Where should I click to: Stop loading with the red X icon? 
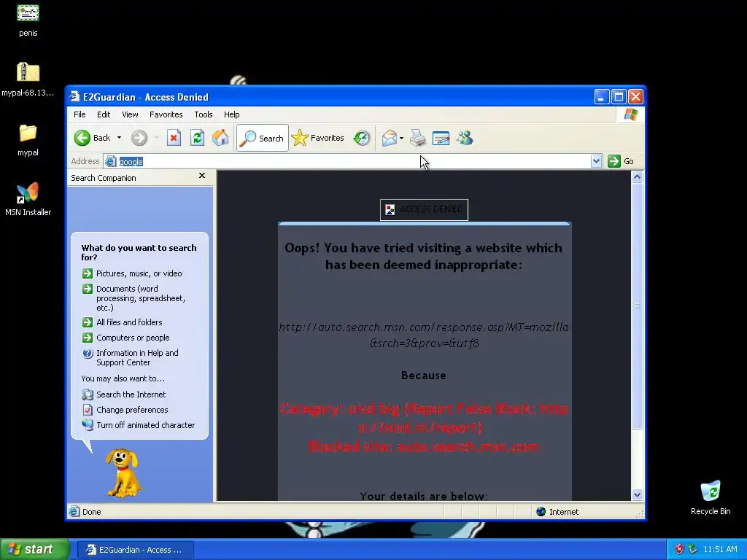[174, 138]
